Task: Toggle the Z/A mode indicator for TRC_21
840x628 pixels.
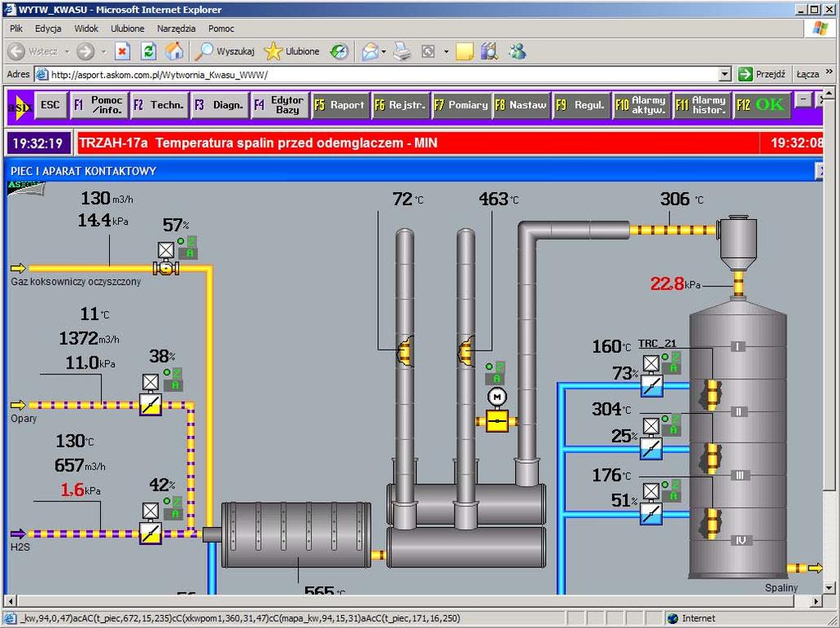Action: click(671, 363)
